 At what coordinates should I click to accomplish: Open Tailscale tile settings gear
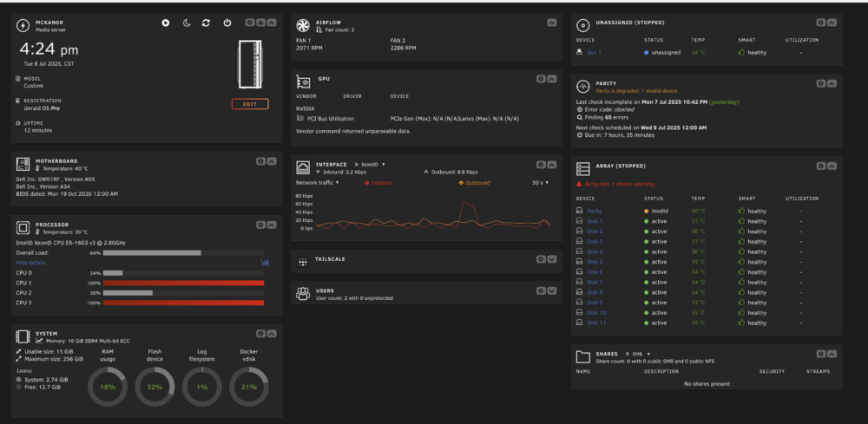(x=541, y=258)
